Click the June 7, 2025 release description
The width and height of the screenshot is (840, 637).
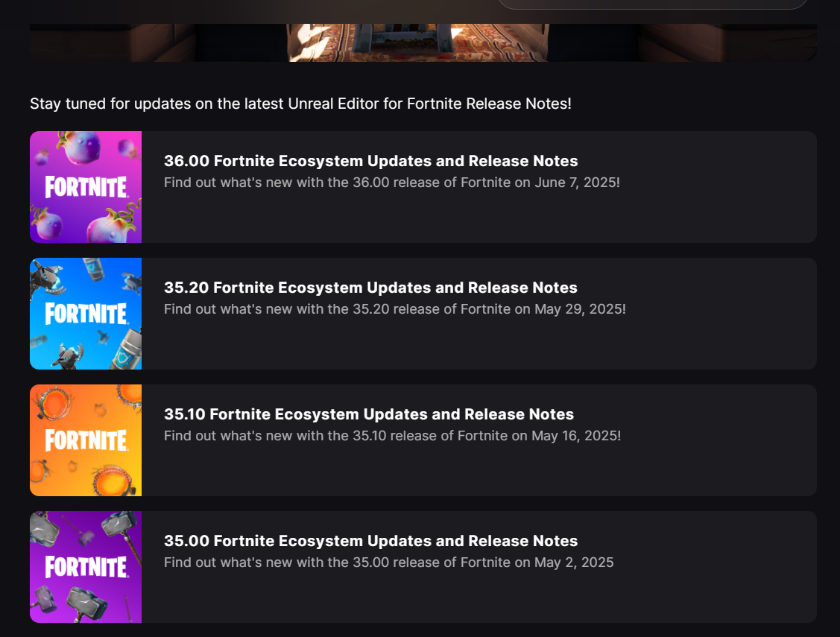pyautogui.click(x=391, y=182)
